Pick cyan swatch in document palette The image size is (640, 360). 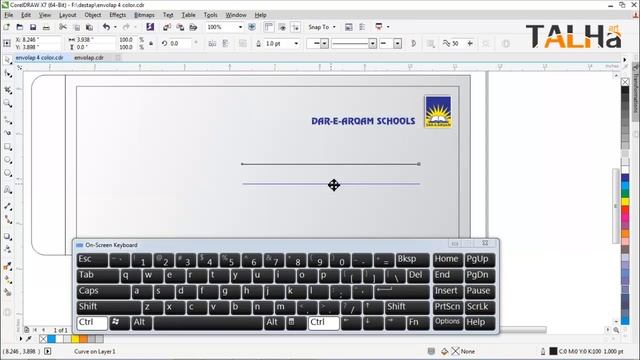click(x=51, y=339)
